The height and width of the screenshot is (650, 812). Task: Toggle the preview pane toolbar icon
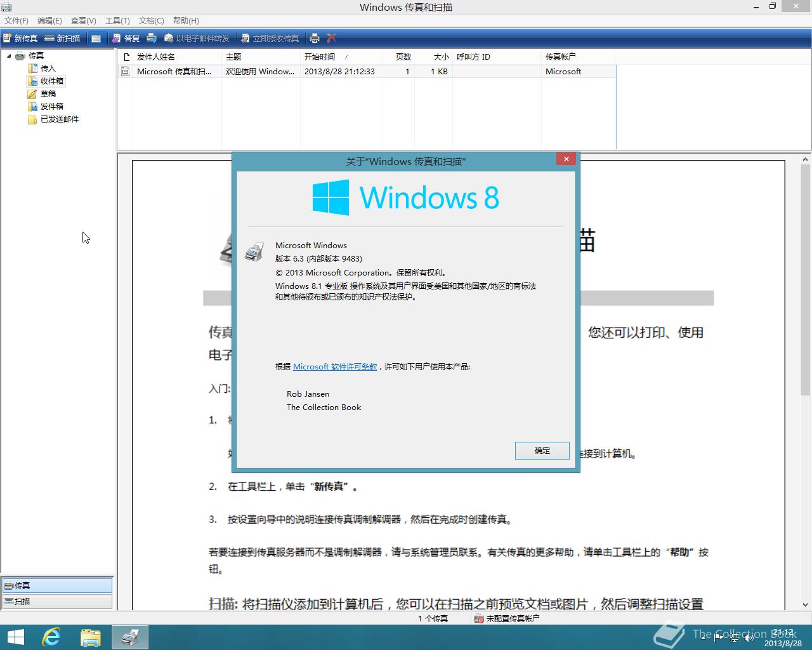pos(96,38)
